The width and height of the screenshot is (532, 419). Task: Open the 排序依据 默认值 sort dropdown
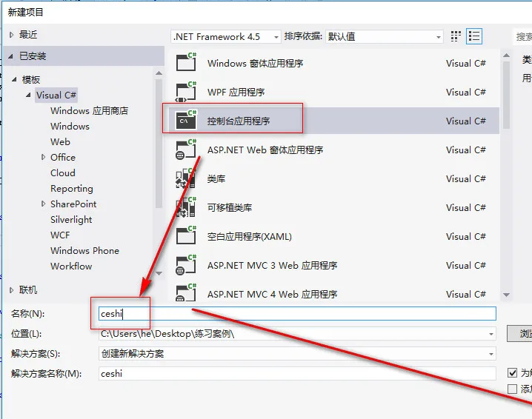coord(384,36)
